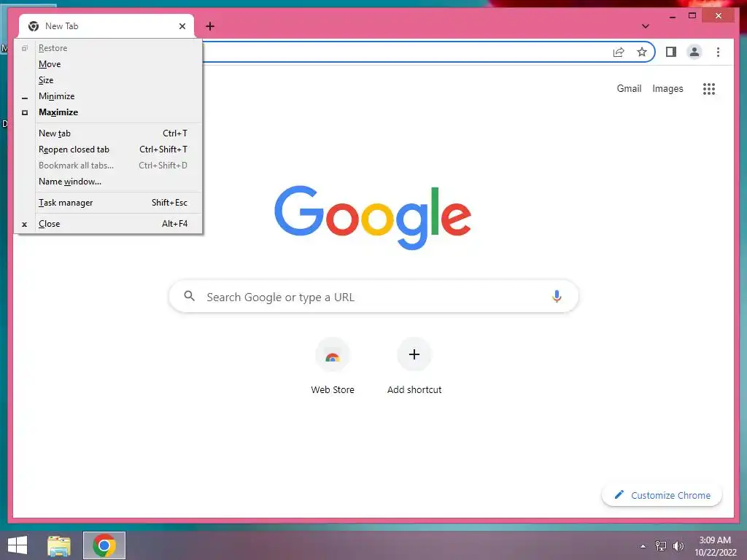Choose Maximize in the context menu

point(108,112)
